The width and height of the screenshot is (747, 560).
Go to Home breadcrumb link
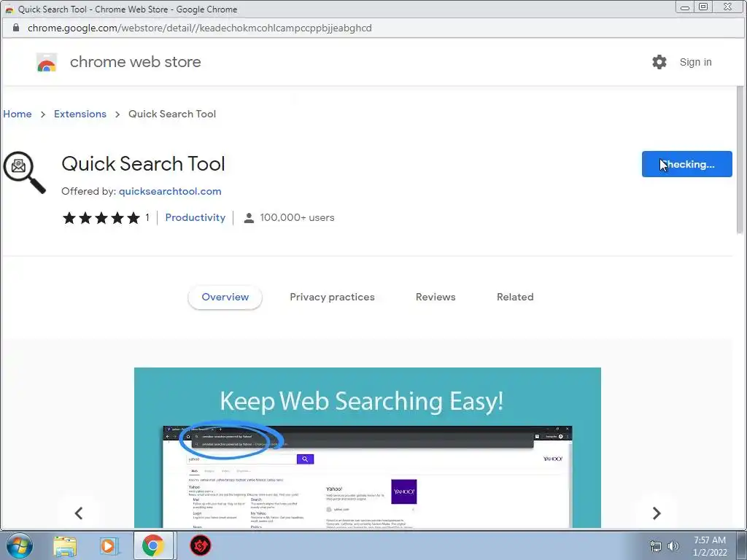click(x=18, y=114)
